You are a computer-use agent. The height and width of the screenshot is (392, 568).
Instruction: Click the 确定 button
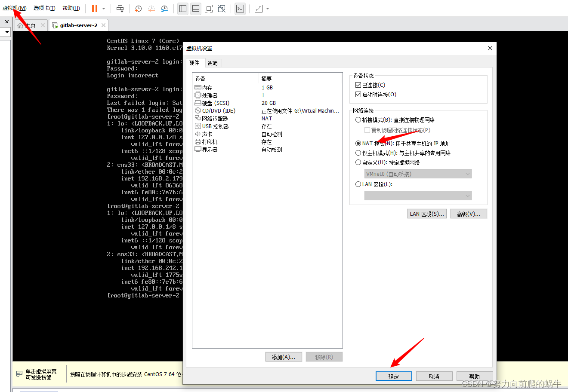pos(394,377)
